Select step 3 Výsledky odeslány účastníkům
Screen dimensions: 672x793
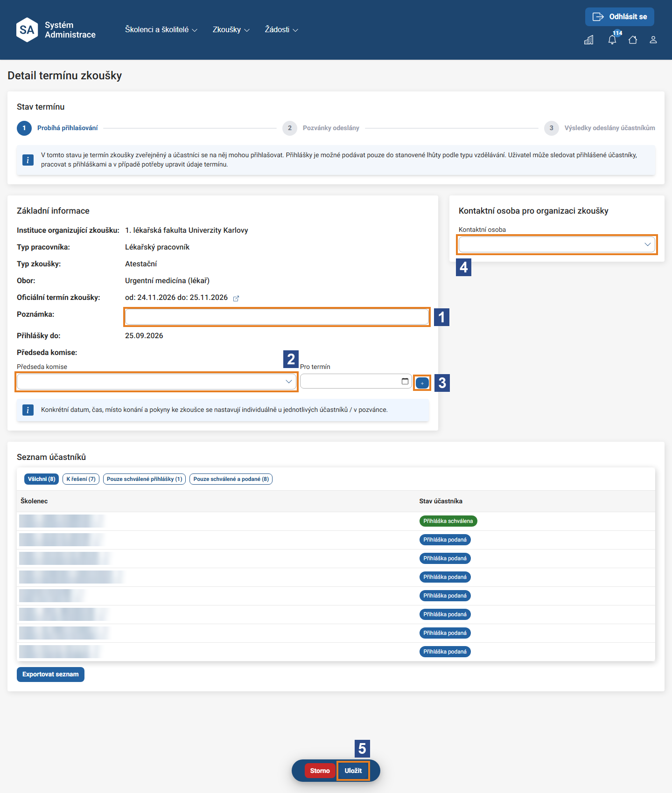pyautogui.click(x=600, y=128)
